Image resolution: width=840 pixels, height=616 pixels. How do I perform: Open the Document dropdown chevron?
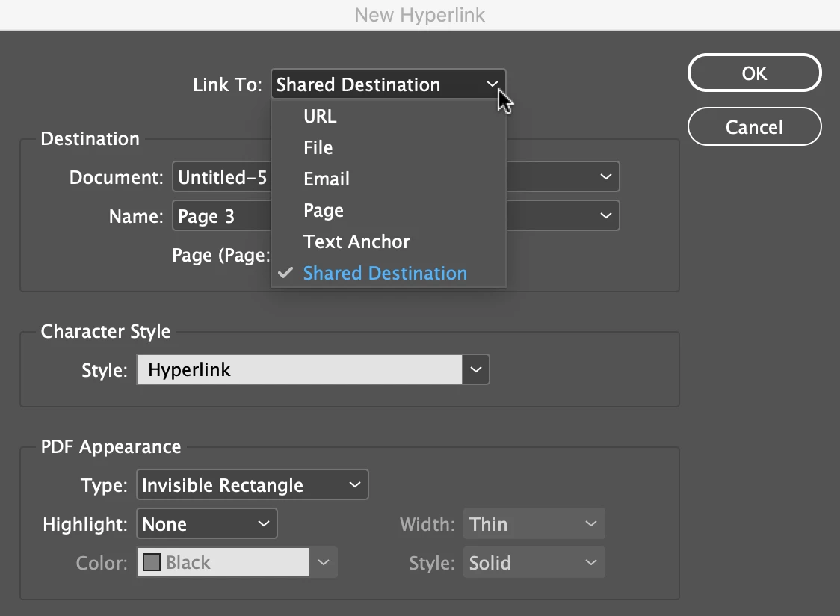606,176
